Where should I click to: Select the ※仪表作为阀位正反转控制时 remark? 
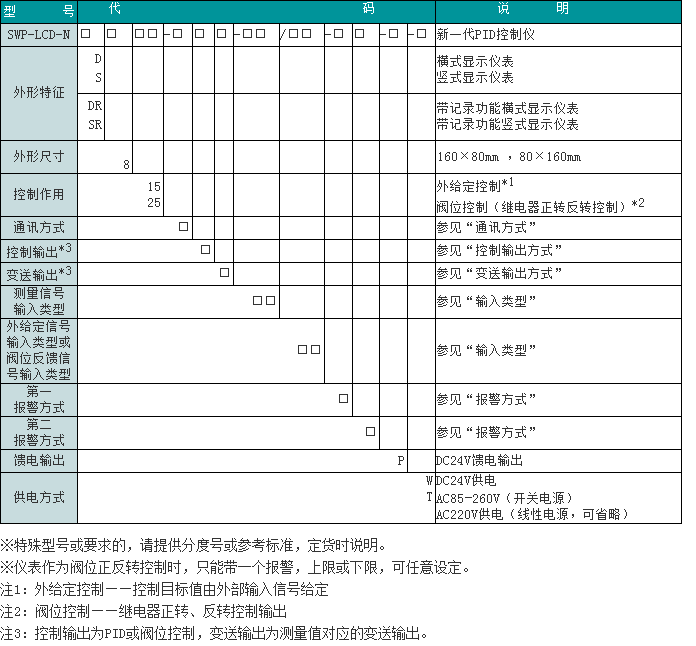235,567
